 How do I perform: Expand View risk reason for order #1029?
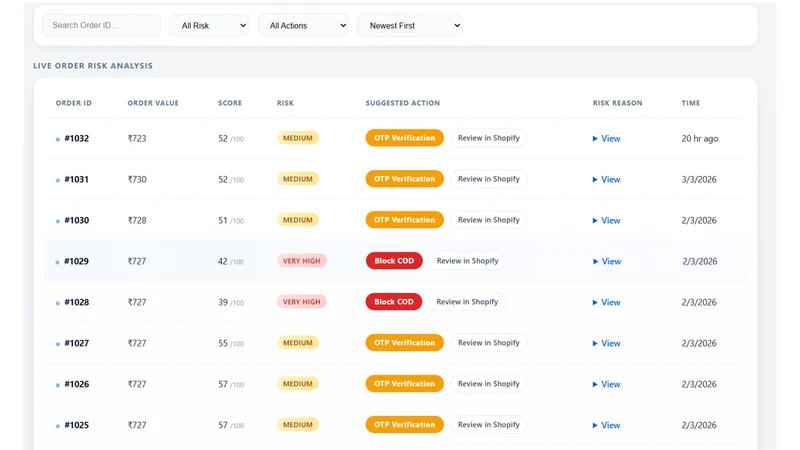tap(607, 261)
